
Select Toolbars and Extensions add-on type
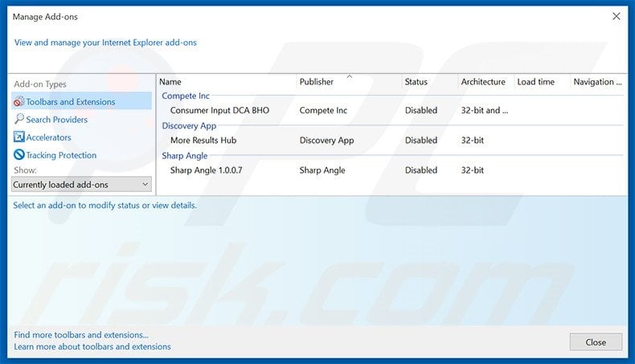pos(82,101)
